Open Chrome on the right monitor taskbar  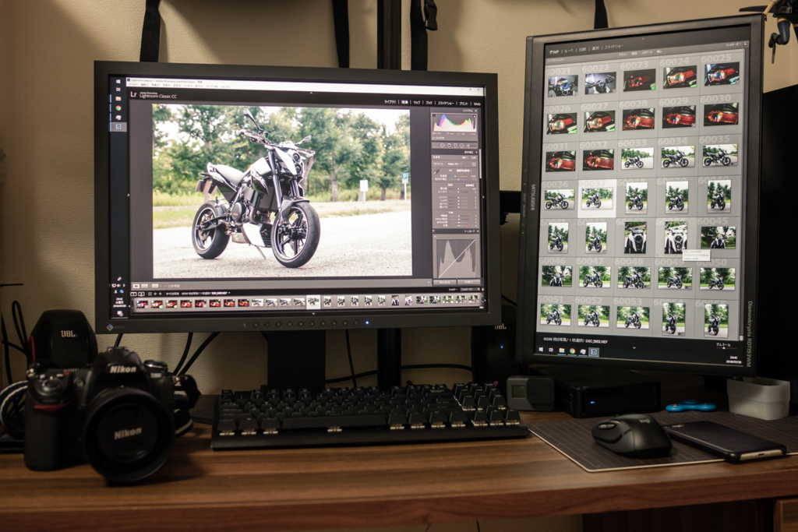pyautogui.click(x=573, y=351)
